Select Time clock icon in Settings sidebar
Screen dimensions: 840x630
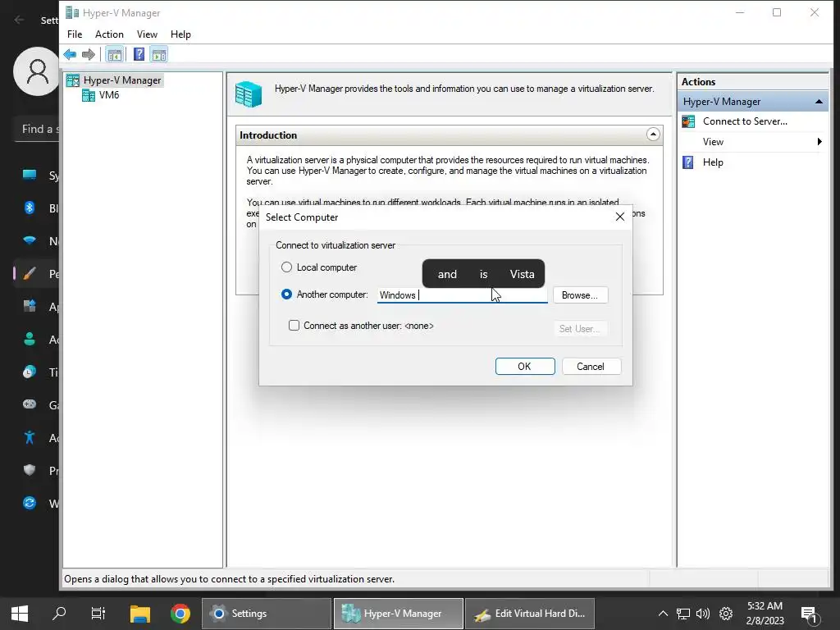tap(30, 372)
